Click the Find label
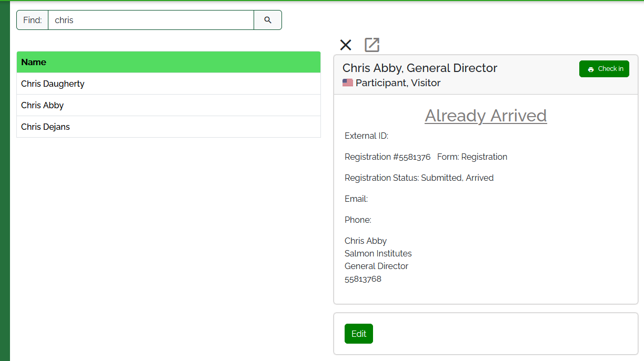The width and height of the screenshot is (644, 361). tap(33, 20)
